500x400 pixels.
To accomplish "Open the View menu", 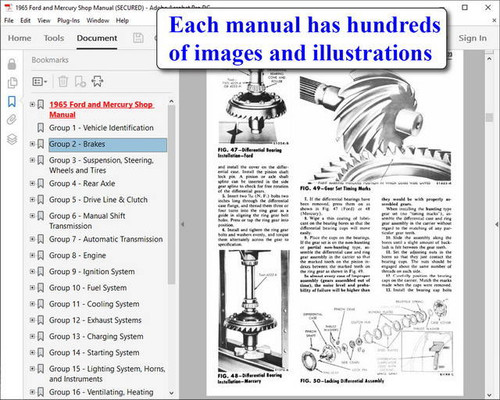I will [x=44, y=21].
